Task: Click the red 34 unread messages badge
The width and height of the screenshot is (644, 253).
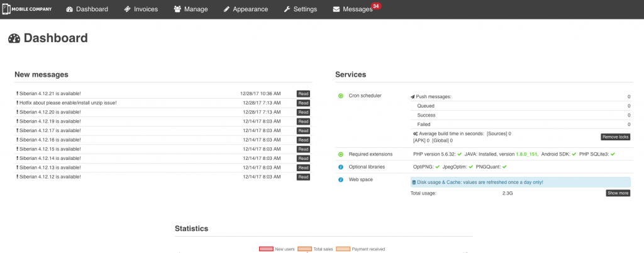Action: click(x=376, y=6)
